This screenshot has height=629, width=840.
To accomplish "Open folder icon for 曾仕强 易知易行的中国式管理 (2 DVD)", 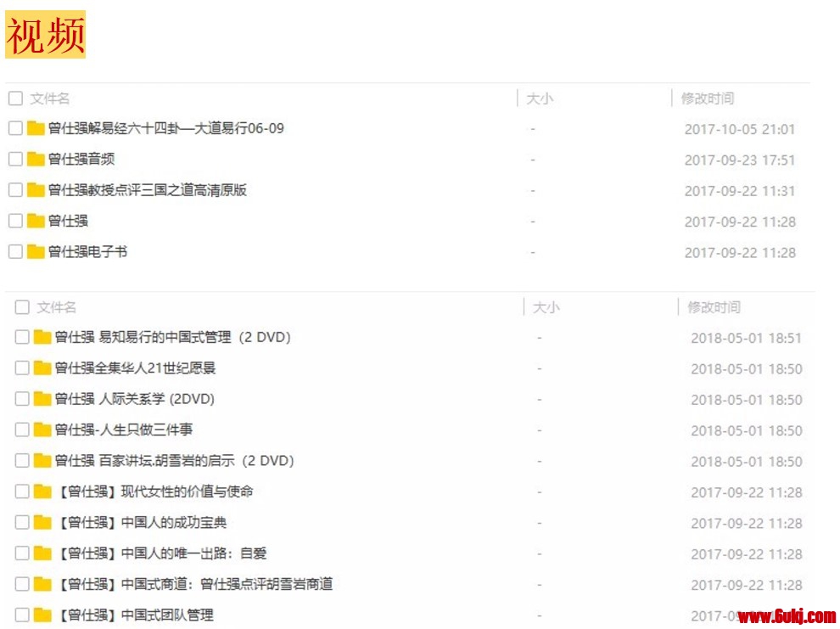I will click(42, 337).
